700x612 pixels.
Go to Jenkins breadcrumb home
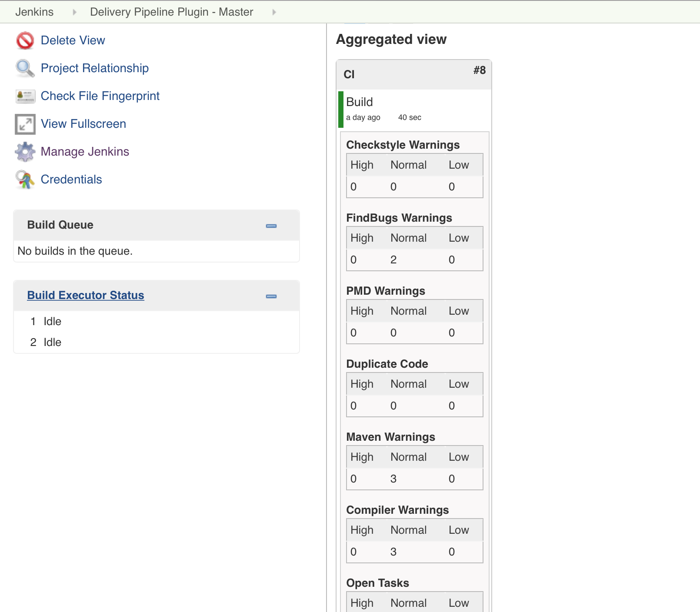coord(34,12)
